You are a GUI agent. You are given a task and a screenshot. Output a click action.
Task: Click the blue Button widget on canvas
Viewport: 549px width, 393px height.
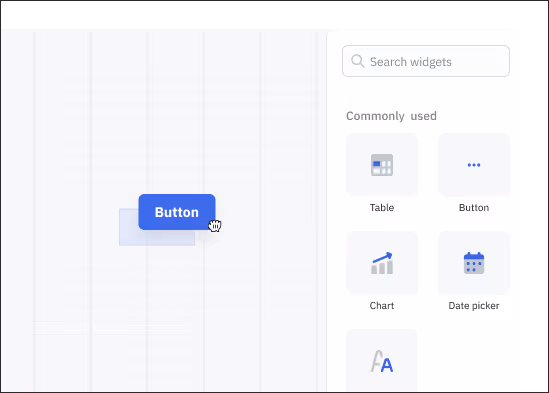point(177,212)
